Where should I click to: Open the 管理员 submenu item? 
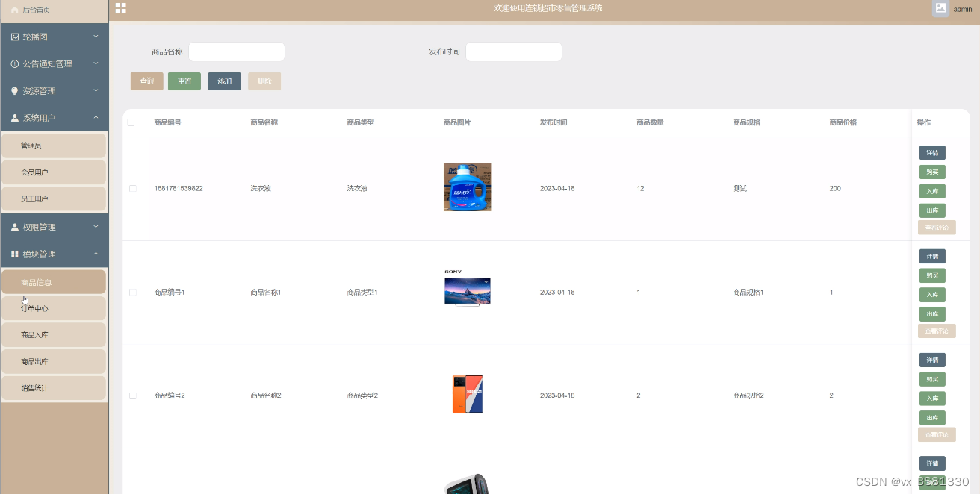tap(54, 146)
